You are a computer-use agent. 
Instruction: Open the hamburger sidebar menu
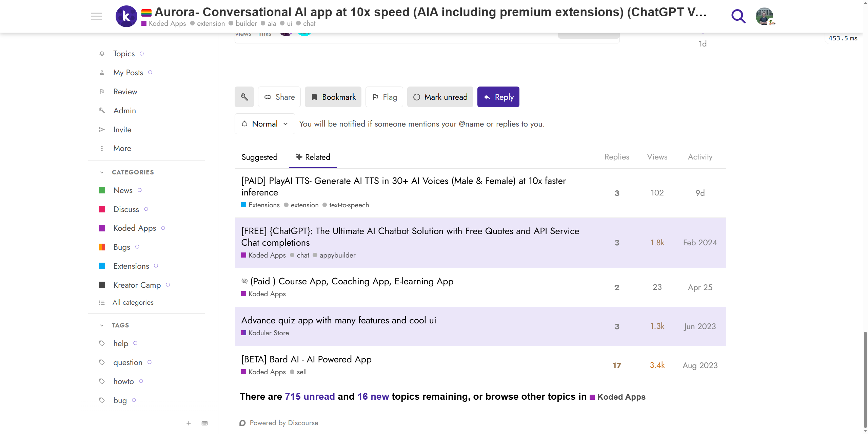coord(96,16)
